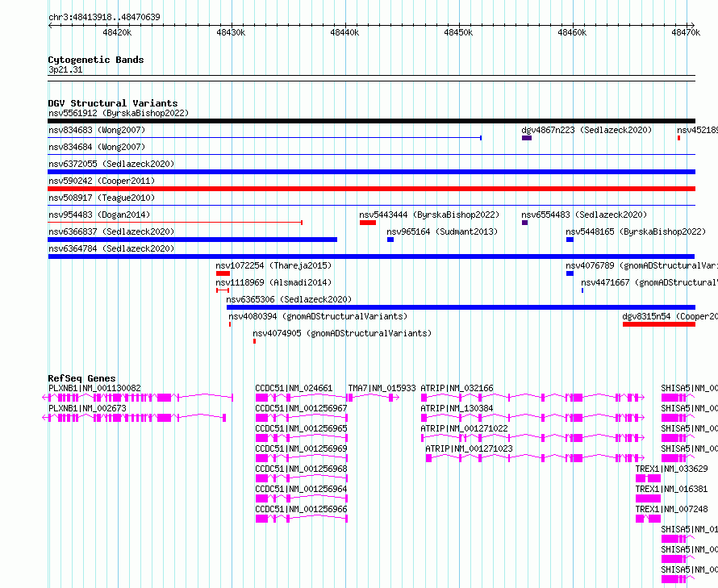Click the nsv5443444 red variant block

coord(368,223)
